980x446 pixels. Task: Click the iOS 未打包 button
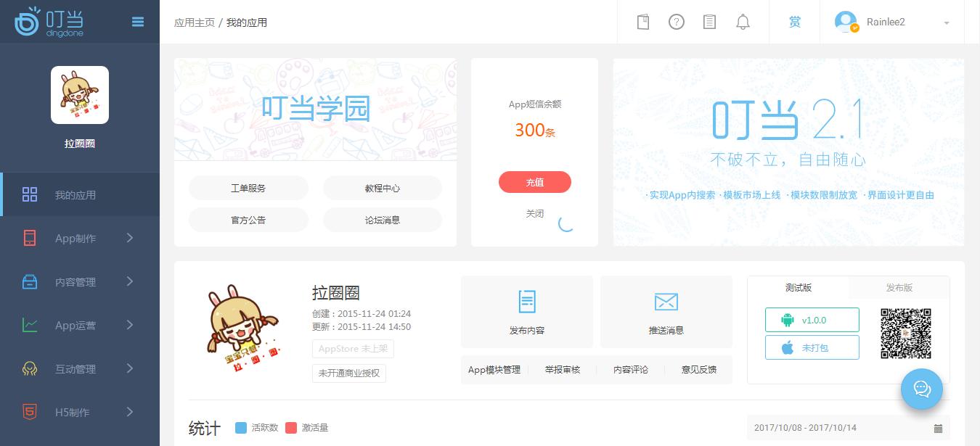812,347
